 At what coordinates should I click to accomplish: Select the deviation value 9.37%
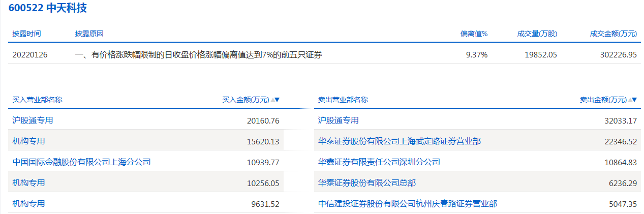[477, 54]
